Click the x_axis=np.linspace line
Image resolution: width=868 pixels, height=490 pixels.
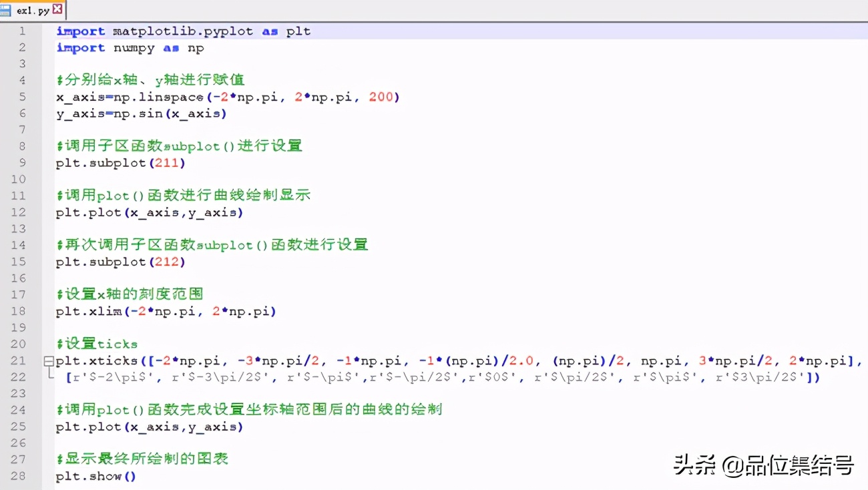pos(228,97)
